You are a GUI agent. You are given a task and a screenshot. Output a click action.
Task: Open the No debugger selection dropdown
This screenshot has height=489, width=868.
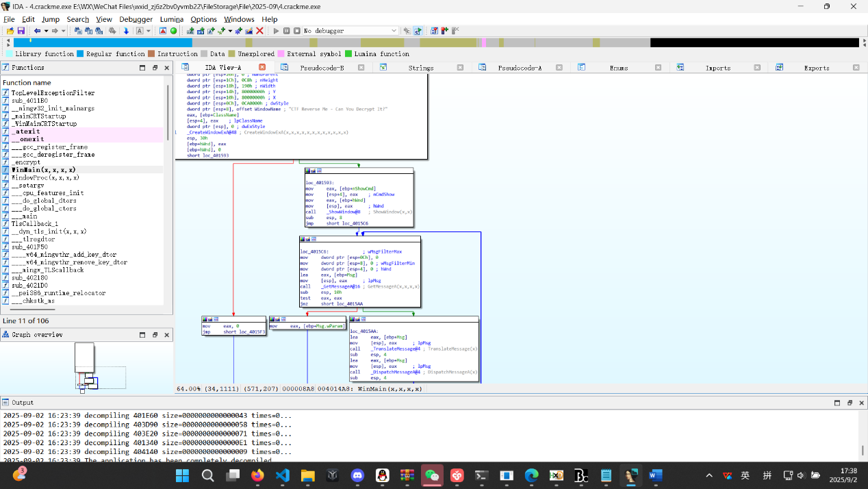click(394, 31)
